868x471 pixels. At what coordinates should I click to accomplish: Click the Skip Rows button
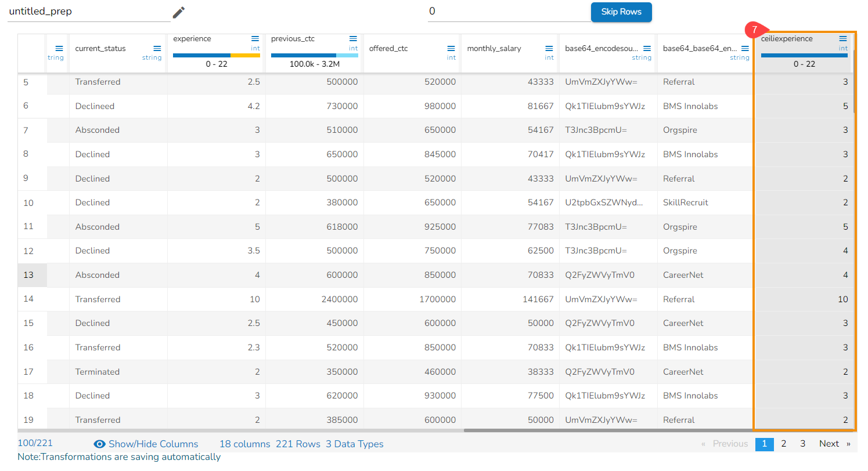tap(621, 12)
